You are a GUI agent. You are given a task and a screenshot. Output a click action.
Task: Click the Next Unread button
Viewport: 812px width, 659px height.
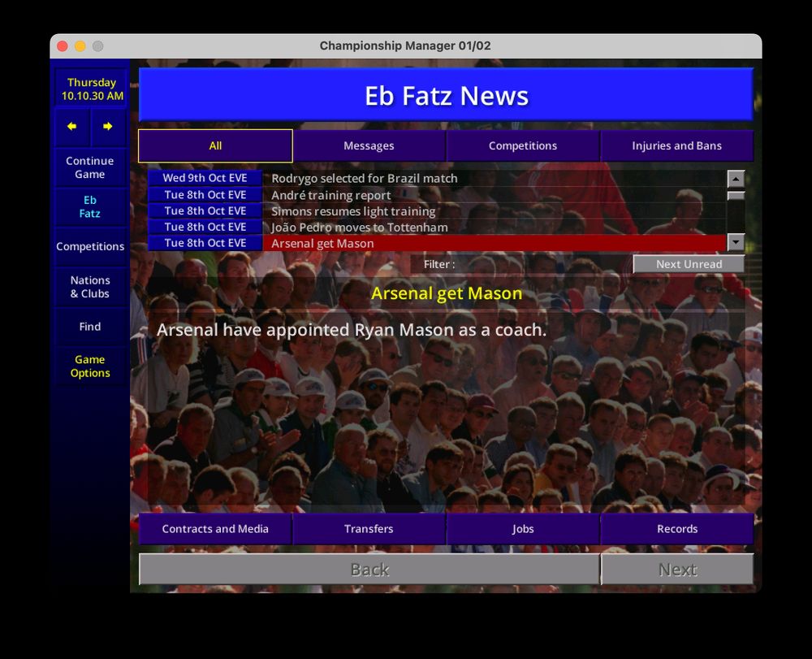click(689, 264)
